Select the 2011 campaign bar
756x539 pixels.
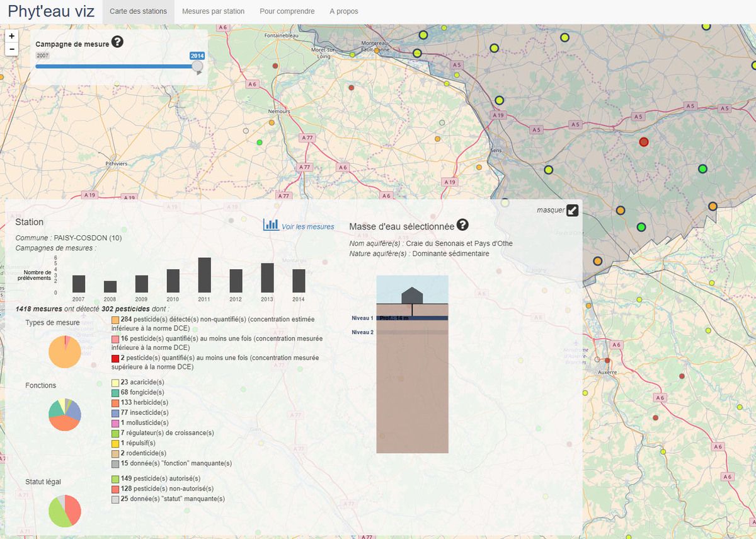205,275
